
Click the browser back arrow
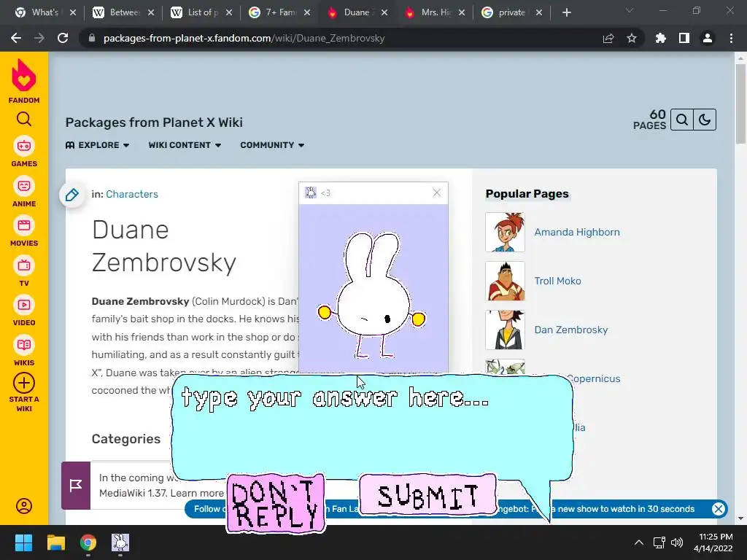point(16,38)
